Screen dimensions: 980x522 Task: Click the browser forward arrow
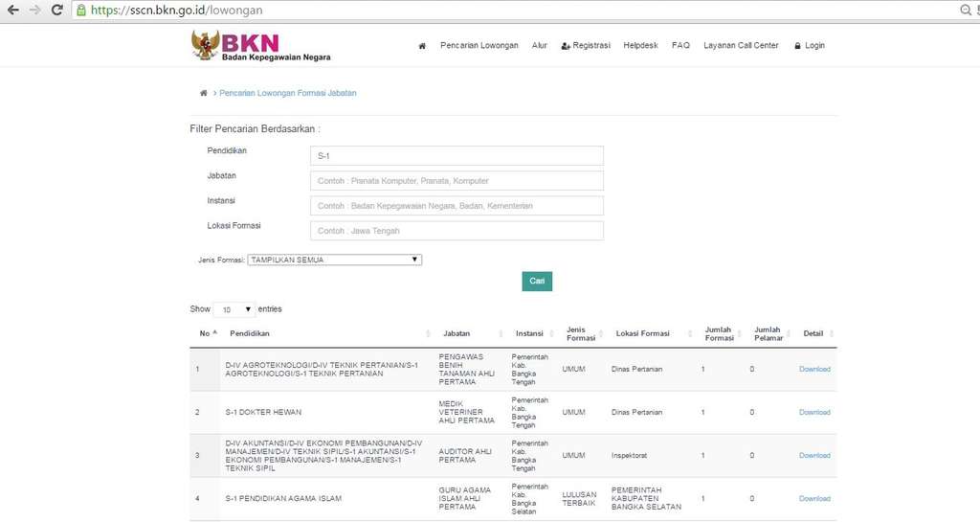click(x=35, y=10)
